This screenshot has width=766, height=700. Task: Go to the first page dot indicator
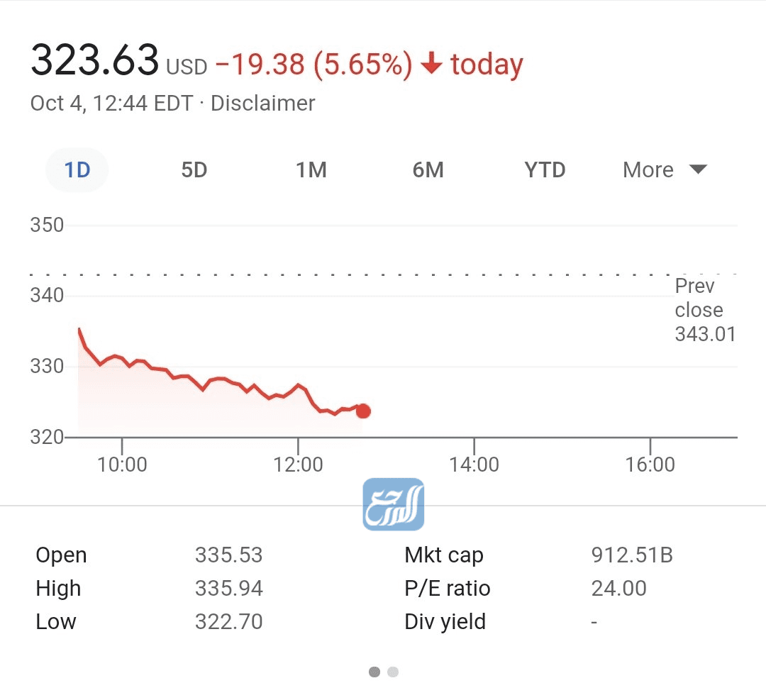[374, 672]
